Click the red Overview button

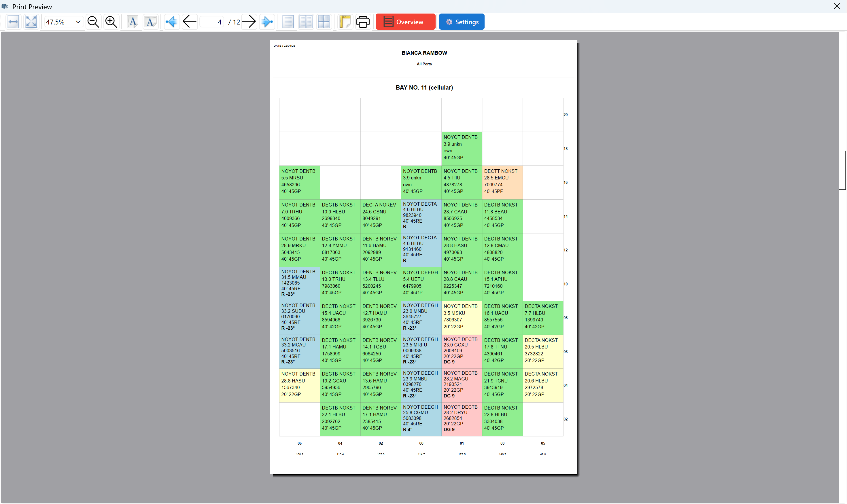[x=405, y=22]
